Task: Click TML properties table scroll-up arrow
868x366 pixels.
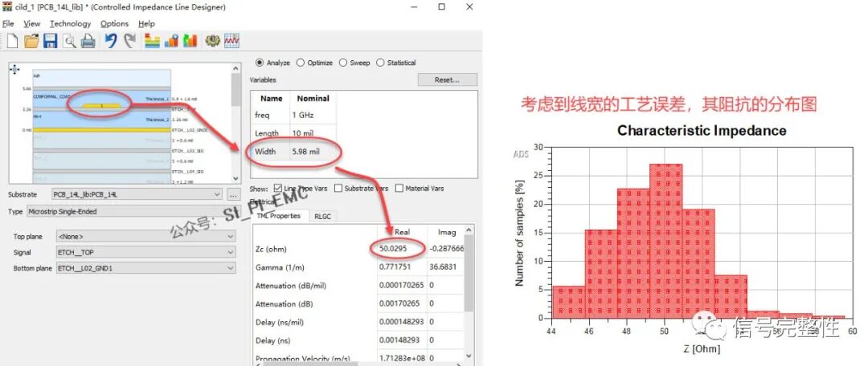Action: coord(469,230)
